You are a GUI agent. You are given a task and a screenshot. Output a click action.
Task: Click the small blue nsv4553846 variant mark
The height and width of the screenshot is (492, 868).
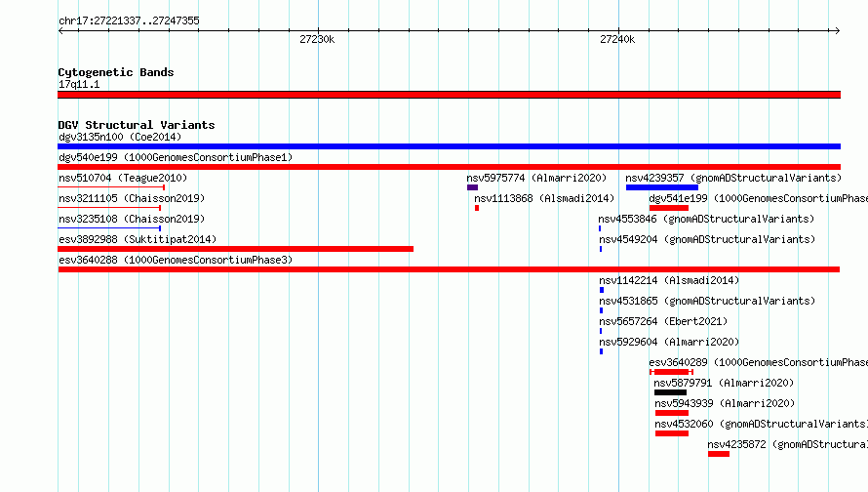coord(600,228)
